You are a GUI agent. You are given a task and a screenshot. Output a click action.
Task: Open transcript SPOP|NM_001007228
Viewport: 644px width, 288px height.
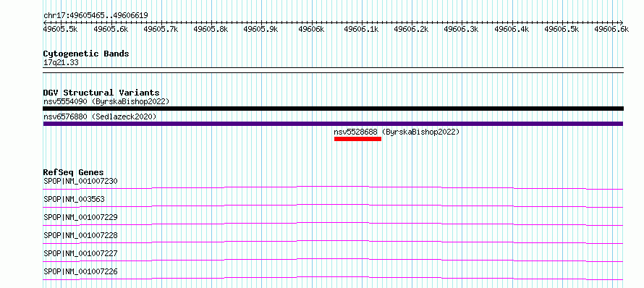tap(80, 235)
